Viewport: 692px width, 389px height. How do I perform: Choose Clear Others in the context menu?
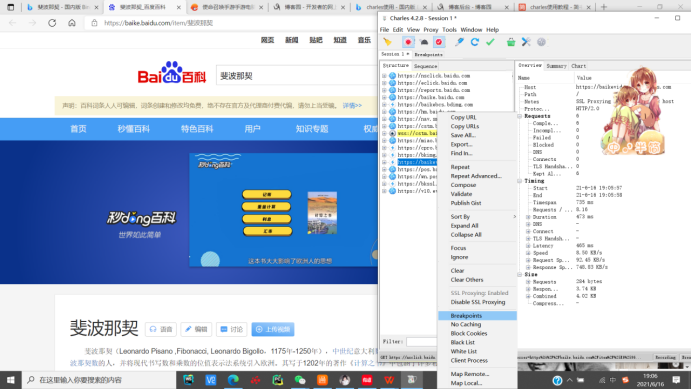[x=467, y=280]
